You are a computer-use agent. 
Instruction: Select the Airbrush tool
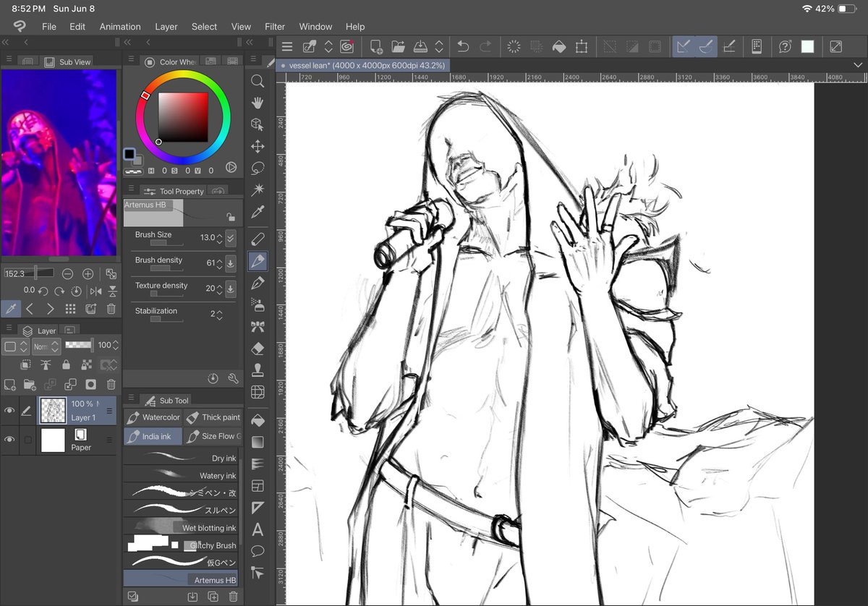point(258,304)
